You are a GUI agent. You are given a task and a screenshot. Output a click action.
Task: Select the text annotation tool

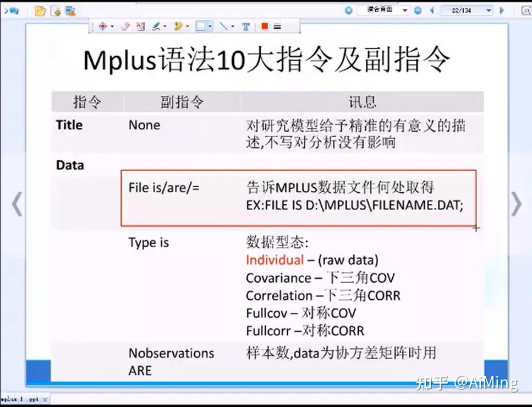coord(246,26)
